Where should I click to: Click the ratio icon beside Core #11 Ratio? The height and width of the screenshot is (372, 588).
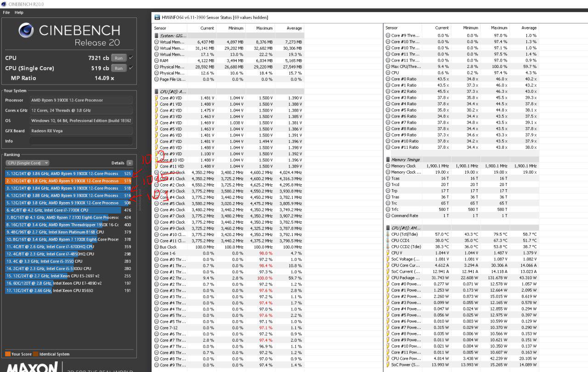(x=388, y=147)
